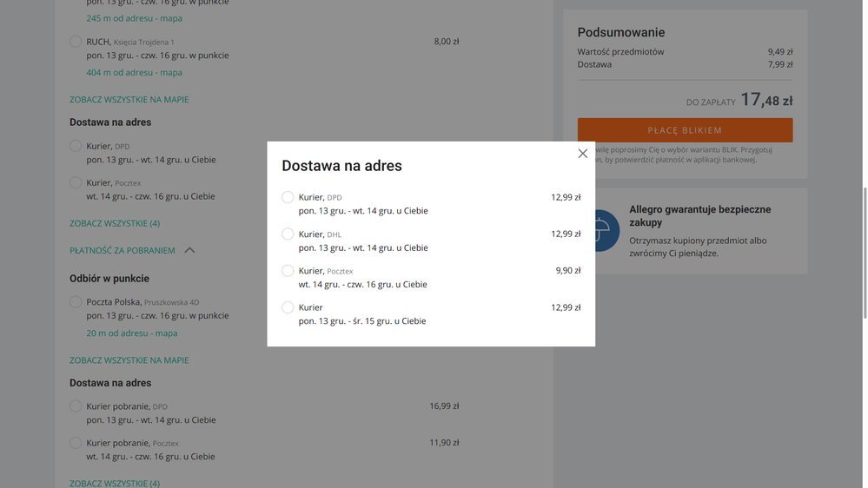Select background Kurier DPD delivery radio
This screenshot has height=488, width=868.
coord(76,146)
